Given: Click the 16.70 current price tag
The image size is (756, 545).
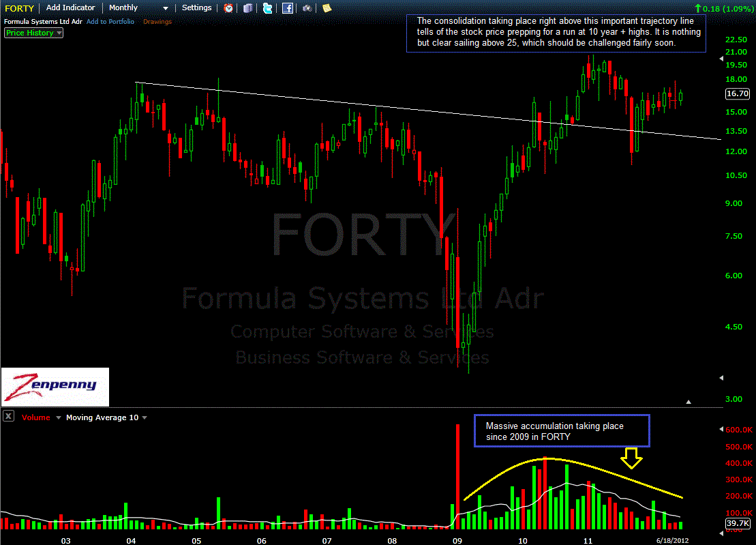Looking at the screenshot, I should click(737, 93).
